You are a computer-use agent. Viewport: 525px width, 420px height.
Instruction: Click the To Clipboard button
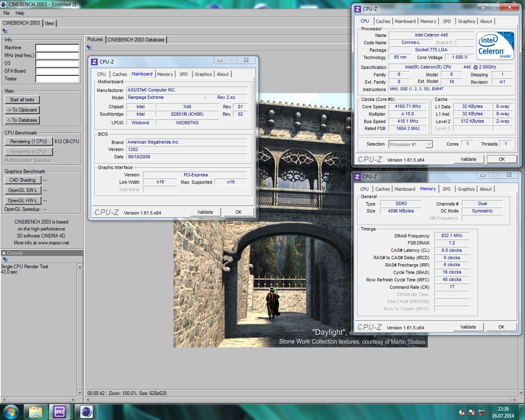pyautogui.click(x=22, y=110)
